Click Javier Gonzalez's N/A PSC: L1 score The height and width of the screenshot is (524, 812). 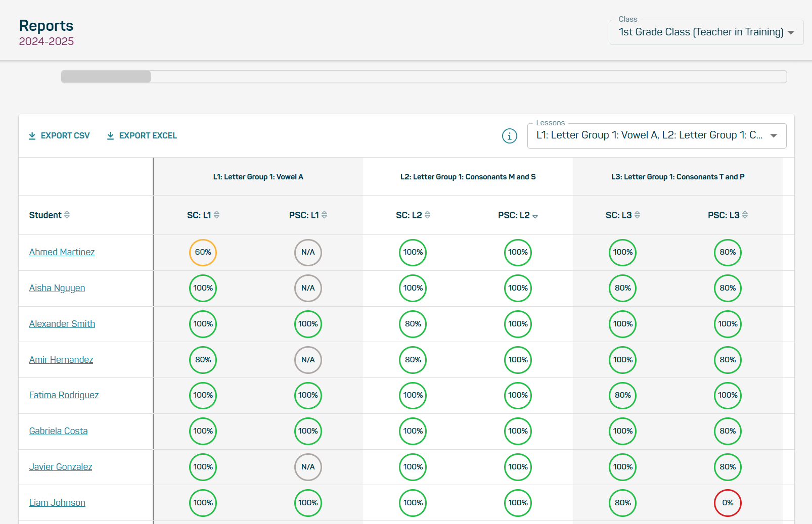pos(308,467)
